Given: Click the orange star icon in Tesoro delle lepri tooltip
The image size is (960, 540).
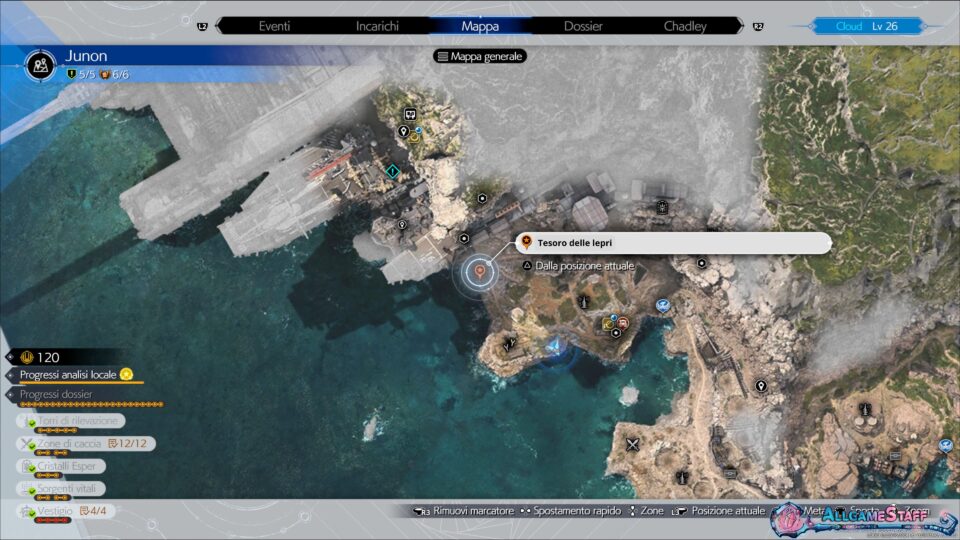Looking at the screenshot, I should click(x=526, y=242).
